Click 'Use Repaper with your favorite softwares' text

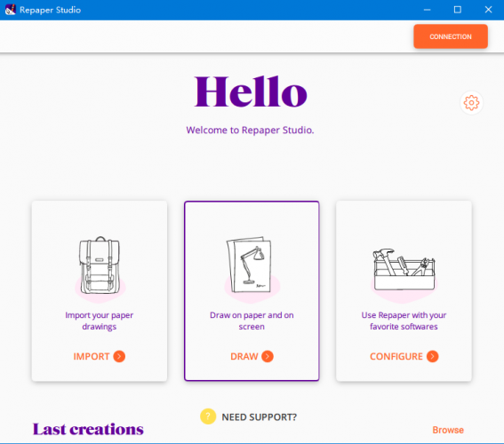tap(404, 321)
